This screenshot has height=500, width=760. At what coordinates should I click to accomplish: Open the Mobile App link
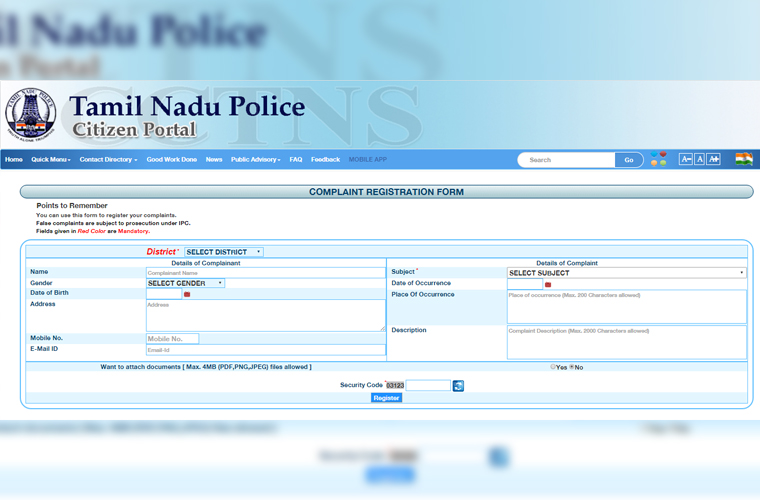pyautogui.click(x=368, y=159)
